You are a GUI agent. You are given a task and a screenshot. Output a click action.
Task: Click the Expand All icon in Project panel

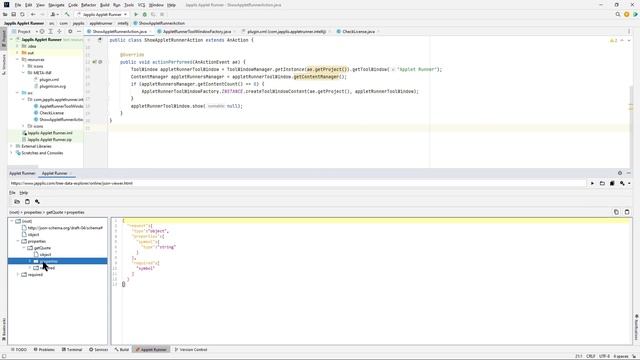click(51, 31)
